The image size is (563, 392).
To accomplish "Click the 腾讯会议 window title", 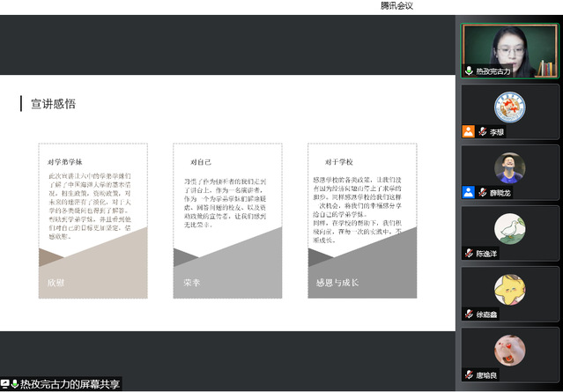I will [x=396, y=6].
